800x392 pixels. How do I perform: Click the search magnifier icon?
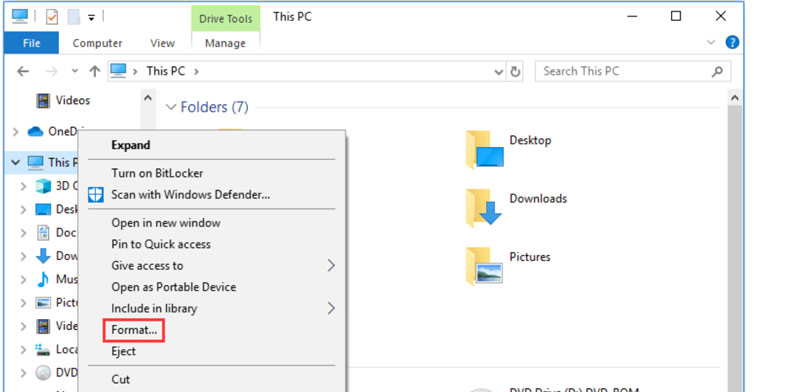(717, 71)
